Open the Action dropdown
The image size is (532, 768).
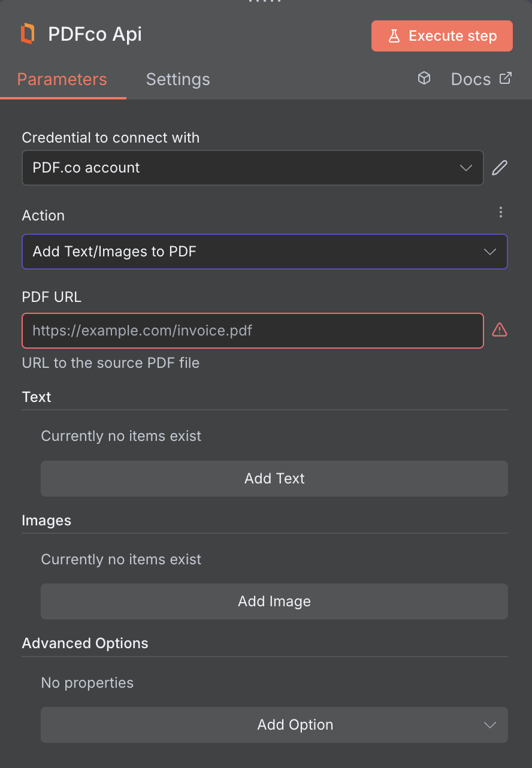click(265, 252)
